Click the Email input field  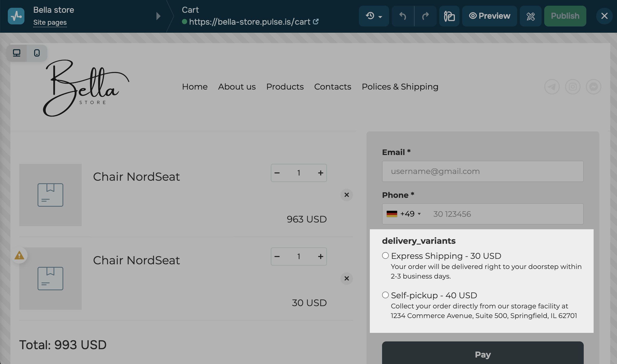[x=483, y=171]
